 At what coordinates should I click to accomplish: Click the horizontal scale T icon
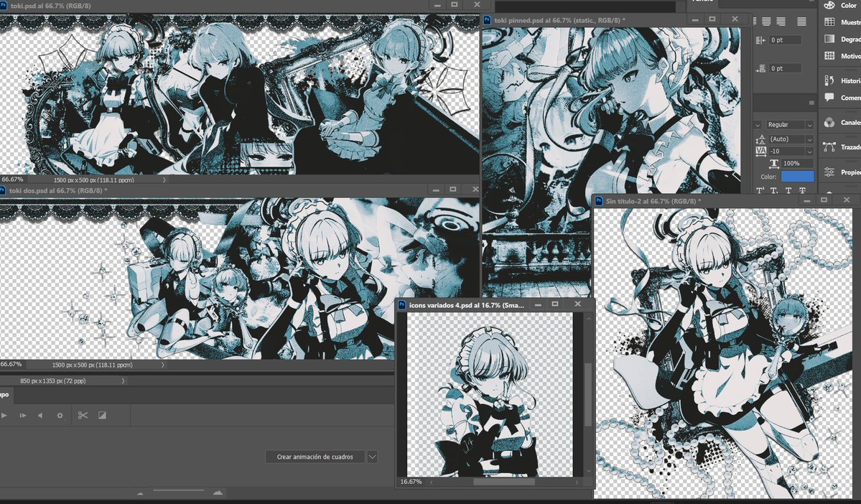point(773,163)
